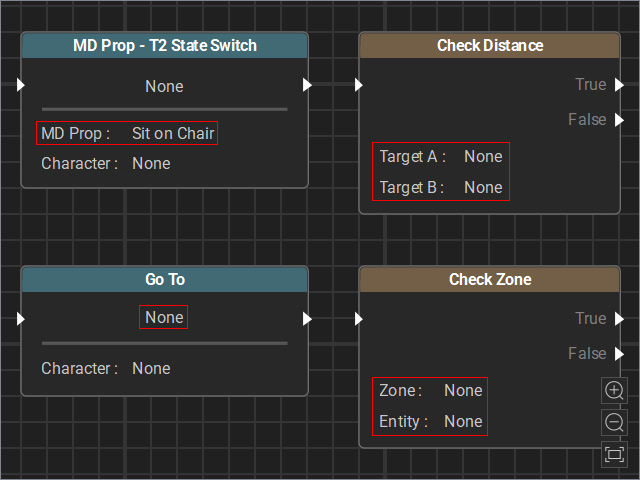Click the zoom out magnifier icon

614,422
